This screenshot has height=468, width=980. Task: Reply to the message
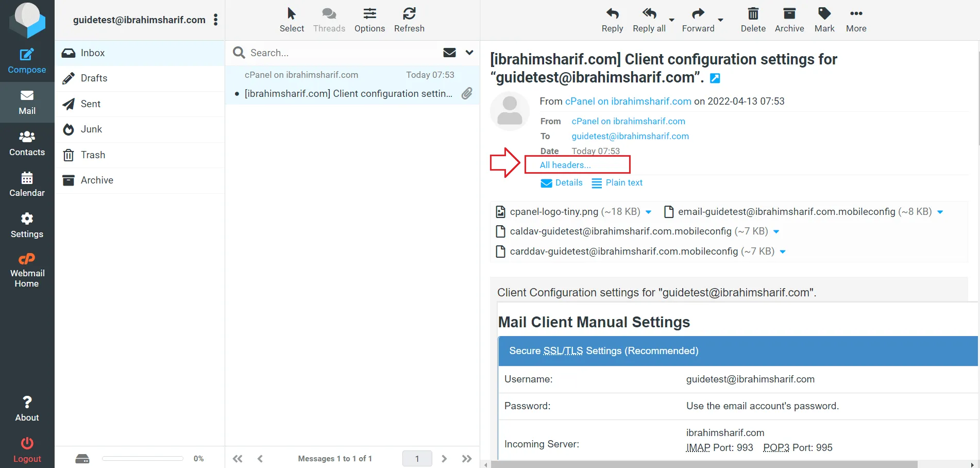(612, 20)
